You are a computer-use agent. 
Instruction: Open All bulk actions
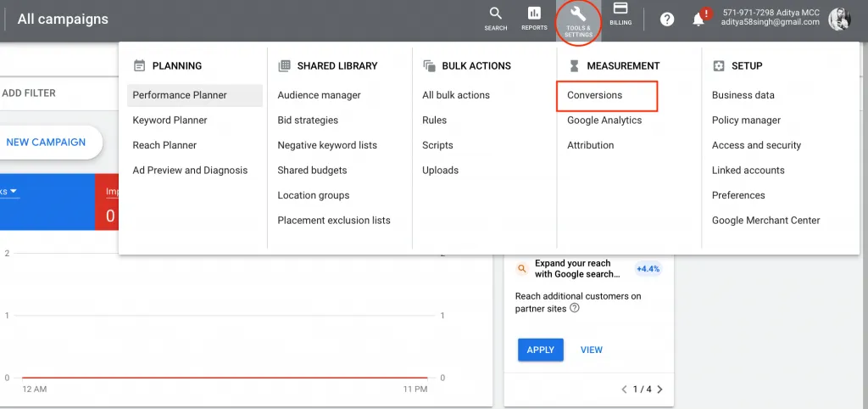click(x=456, y=95)
